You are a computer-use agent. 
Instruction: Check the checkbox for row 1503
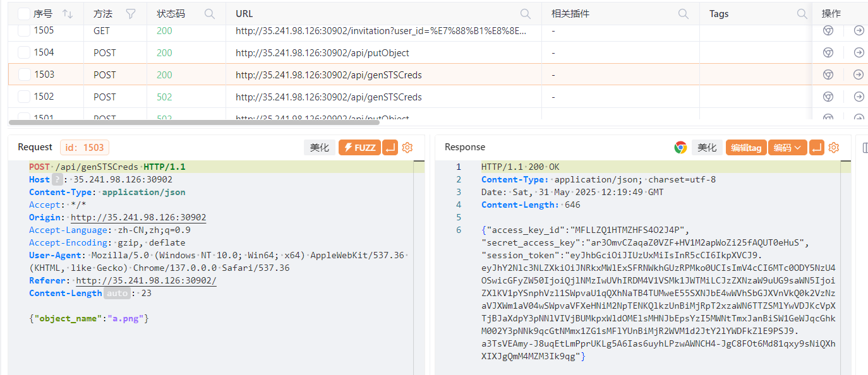click(24, 74)
